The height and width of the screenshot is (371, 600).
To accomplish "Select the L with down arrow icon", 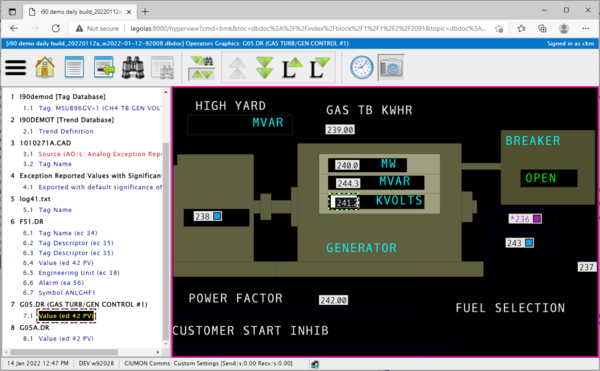I will [320, 68].
